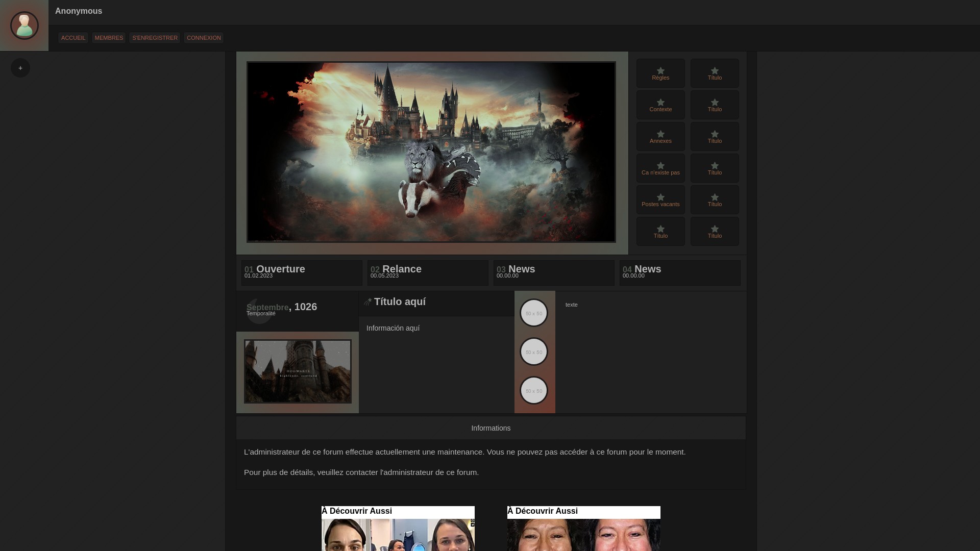The height and width of the screenshot is (551, 980).
Task: Click the Hogwarts castle banner image
Action: [431, 152]
